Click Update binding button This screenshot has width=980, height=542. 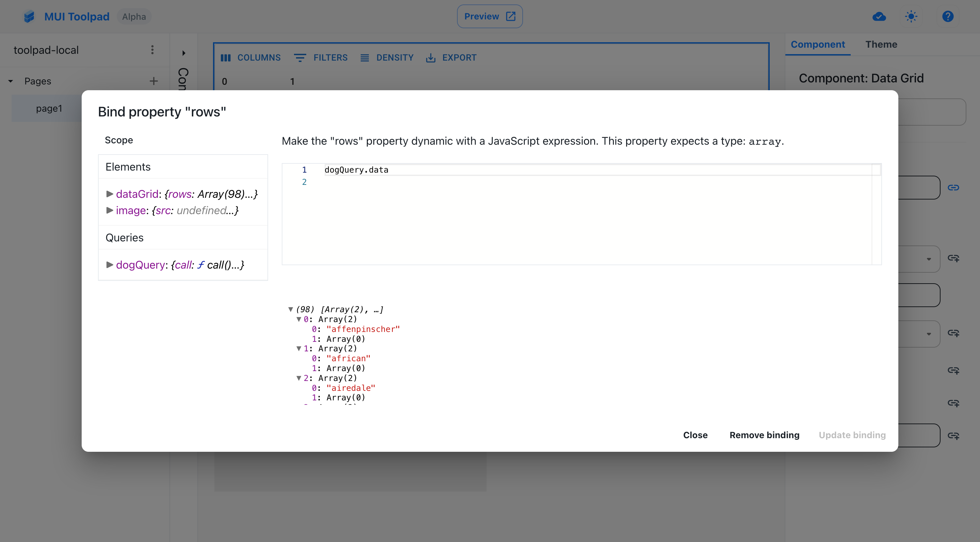(852, 435)
